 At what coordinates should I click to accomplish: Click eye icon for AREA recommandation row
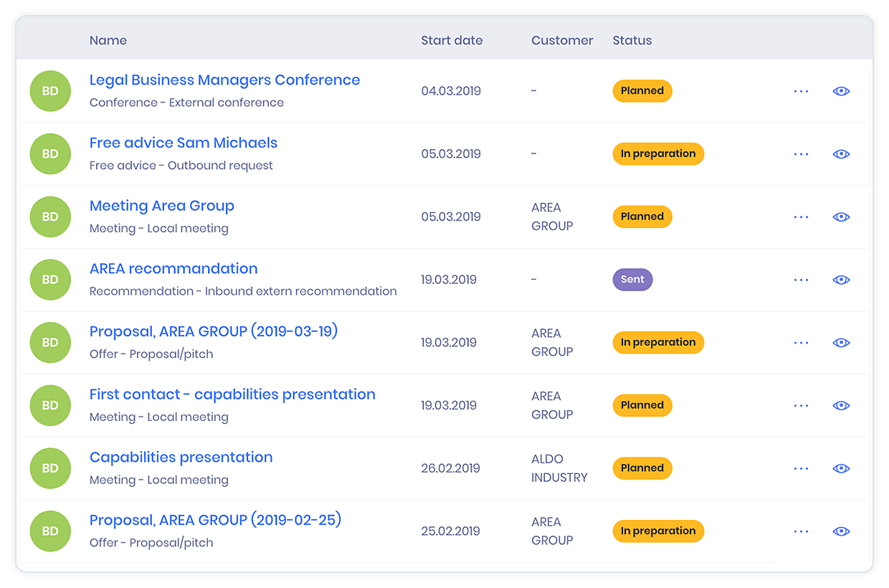coord(841,280)
